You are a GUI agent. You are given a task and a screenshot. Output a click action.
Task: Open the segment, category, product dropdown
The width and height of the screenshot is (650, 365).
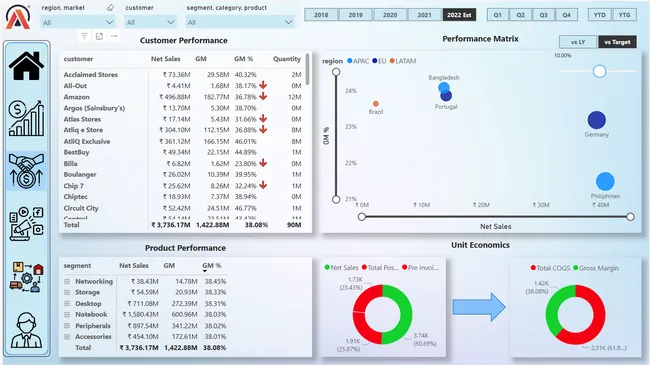point(240,22)
